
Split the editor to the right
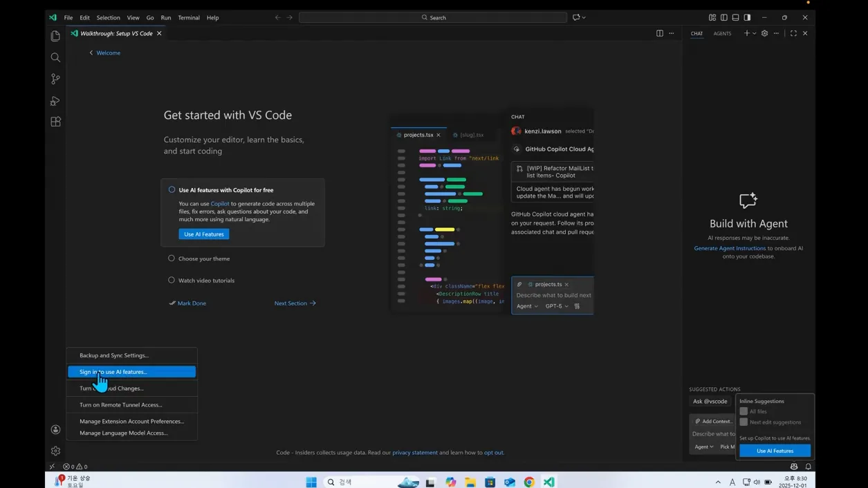click(x=660, y=33)
